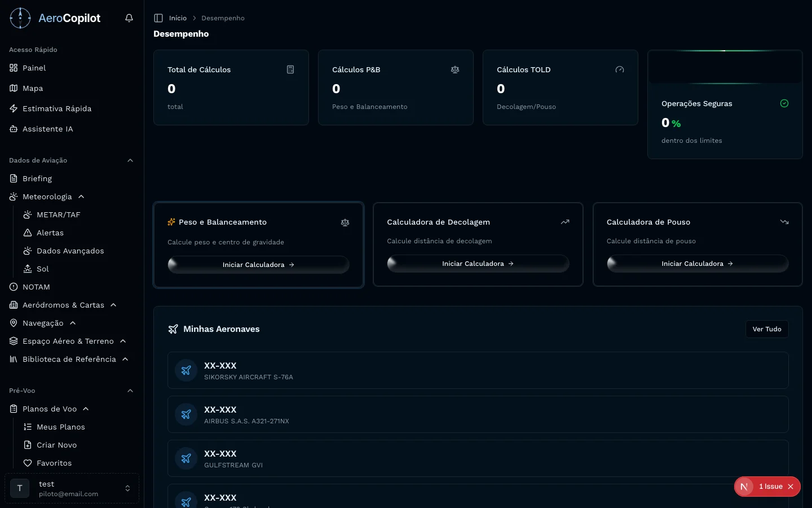The height and width of the screenshot is (508, 812).
Task: Click Ver Tudo in Minhas Aeronaves
Action: point(766,329)
